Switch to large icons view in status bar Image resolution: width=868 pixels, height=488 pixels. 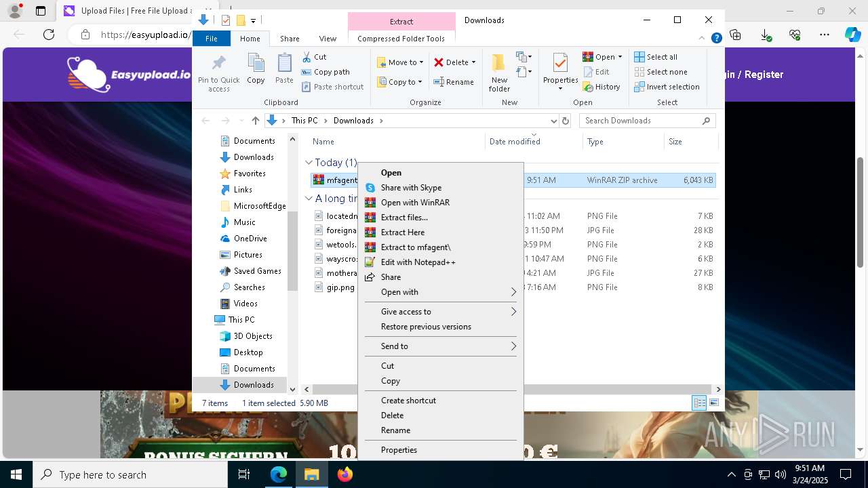point(714,403)
